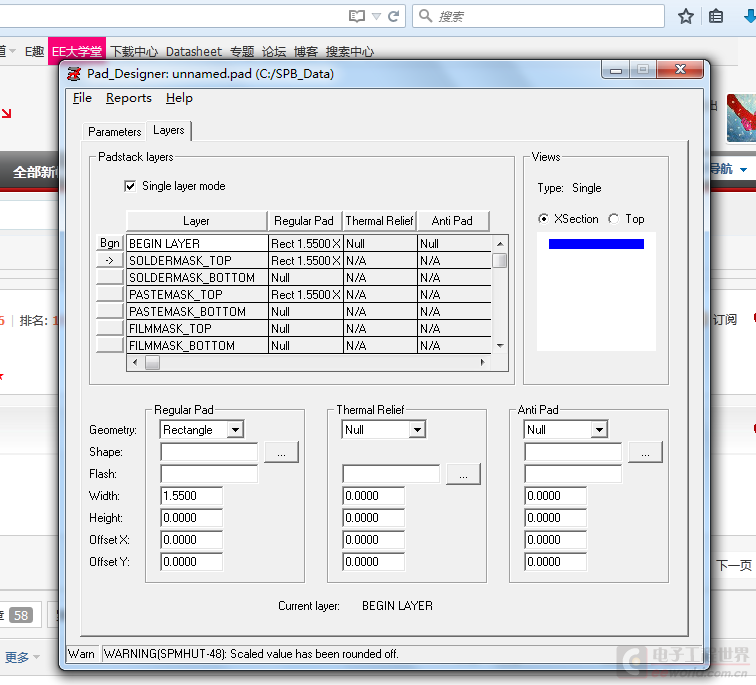Click browser reload icon
The height and width of the screenshot is (685, 756).
393,16
